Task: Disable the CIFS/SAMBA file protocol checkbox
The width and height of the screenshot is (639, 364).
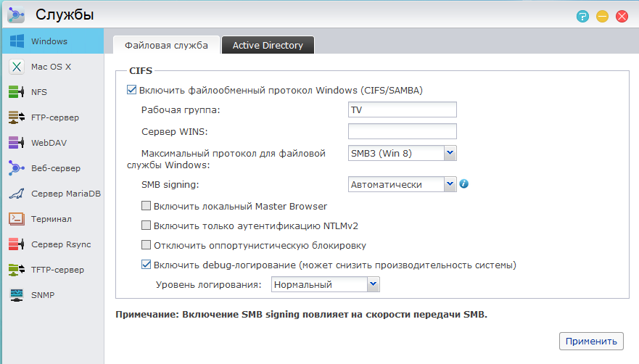Action: (131, 91)
